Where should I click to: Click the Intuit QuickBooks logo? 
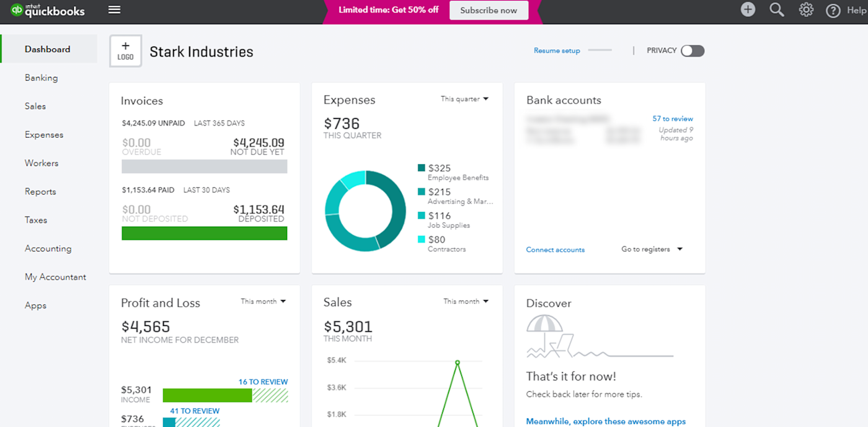point(47,11)
